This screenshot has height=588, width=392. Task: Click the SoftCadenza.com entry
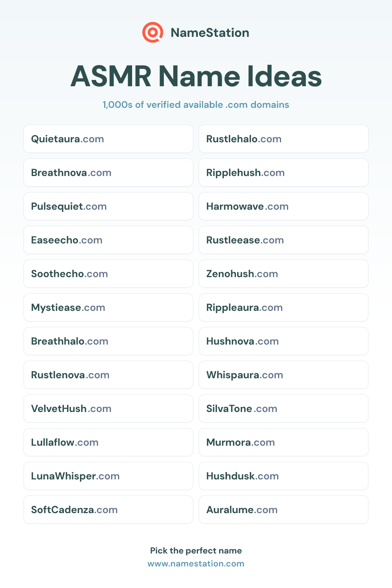pyautogui.click(x=108, y=510)
